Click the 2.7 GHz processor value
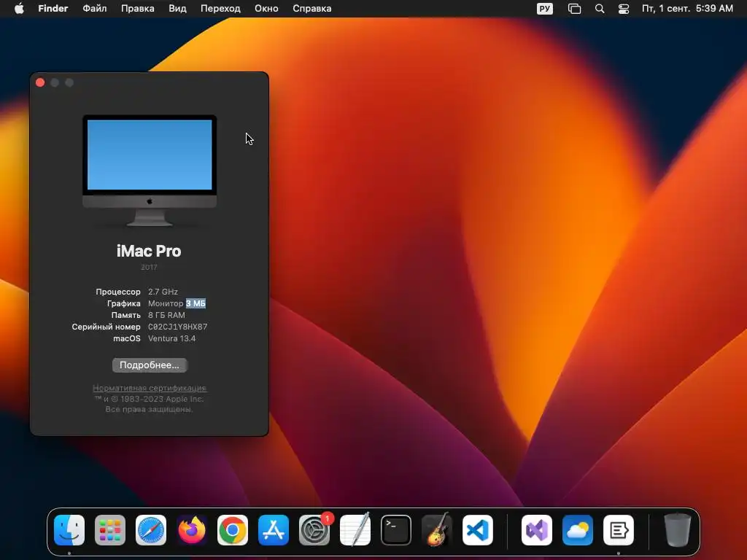This screenshot has height=560, width=747. coord(163,292)
